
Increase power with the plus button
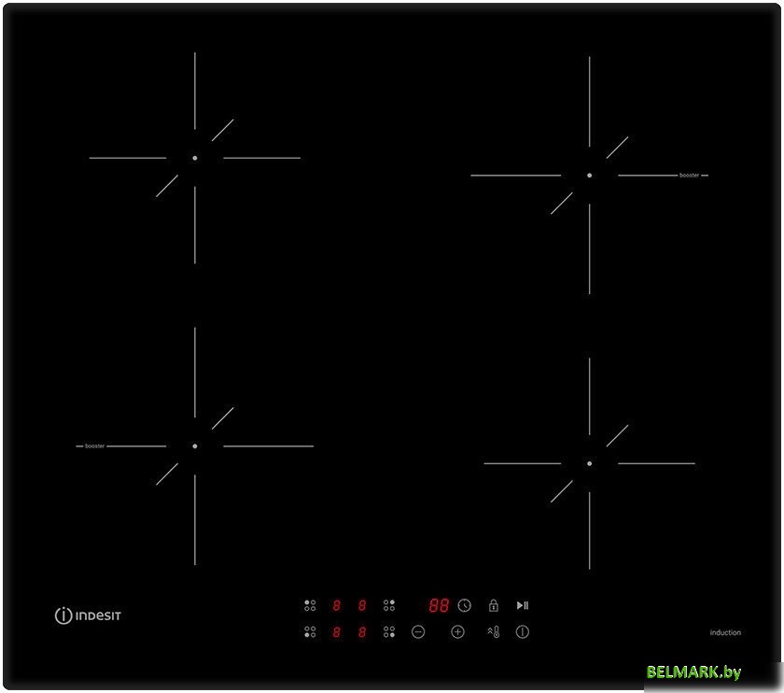[x=457, y=632]
